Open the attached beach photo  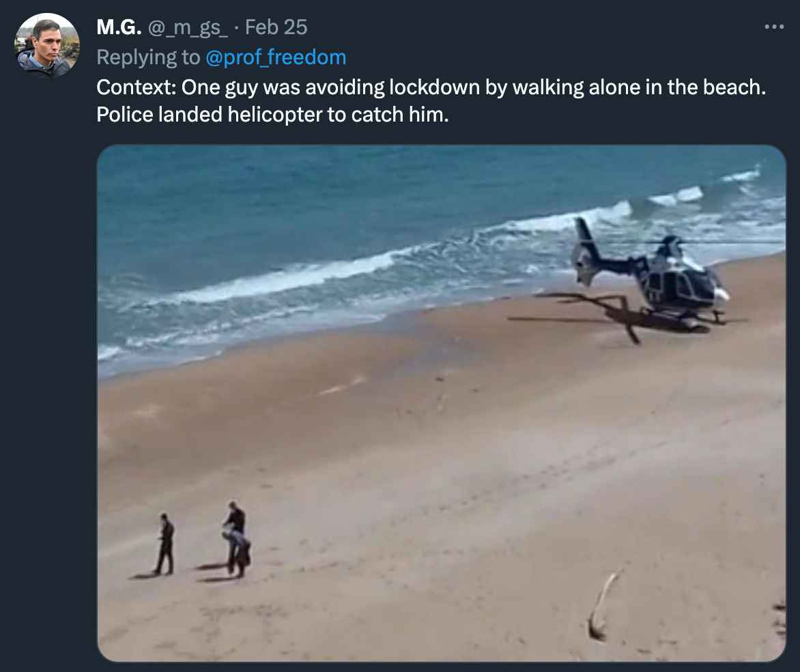(x=442, y=403)
